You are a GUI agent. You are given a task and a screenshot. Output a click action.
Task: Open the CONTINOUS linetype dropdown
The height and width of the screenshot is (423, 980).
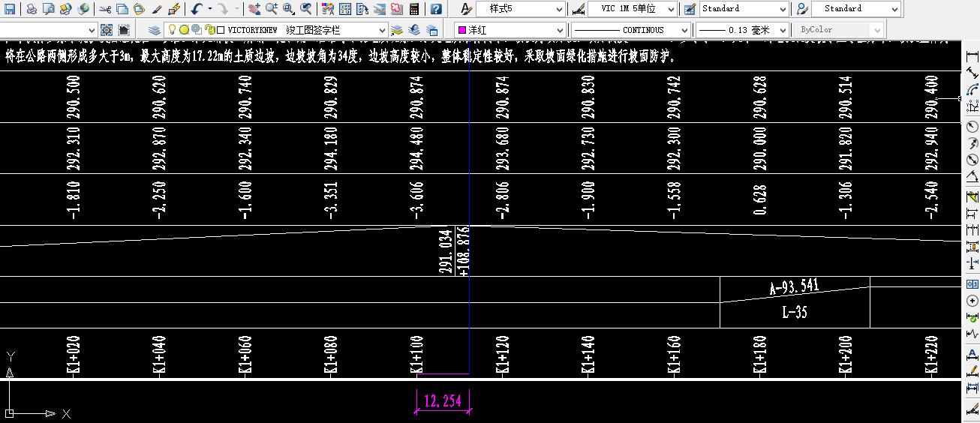(630, 30)
